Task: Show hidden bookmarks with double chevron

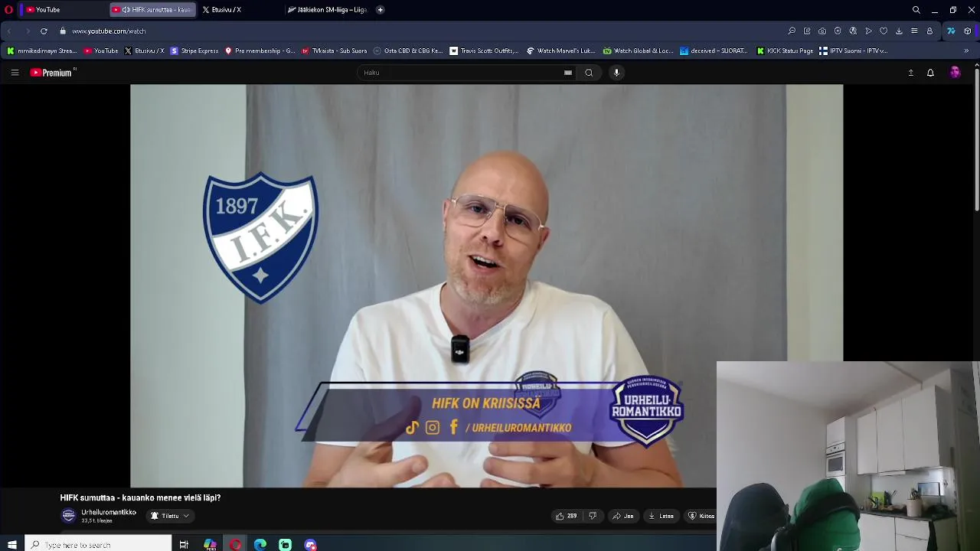Action: click(966, 51)
